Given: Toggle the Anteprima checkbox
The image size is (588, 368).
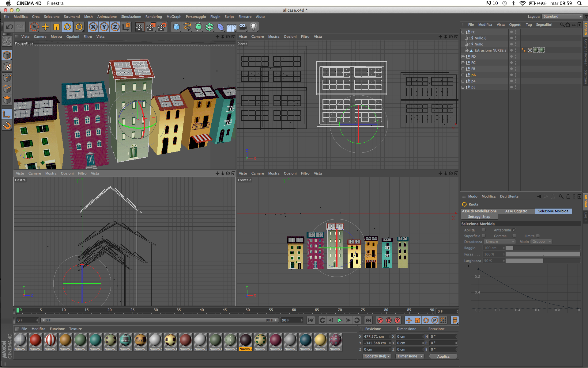Looking at the screenshot, I should point(514,230).
